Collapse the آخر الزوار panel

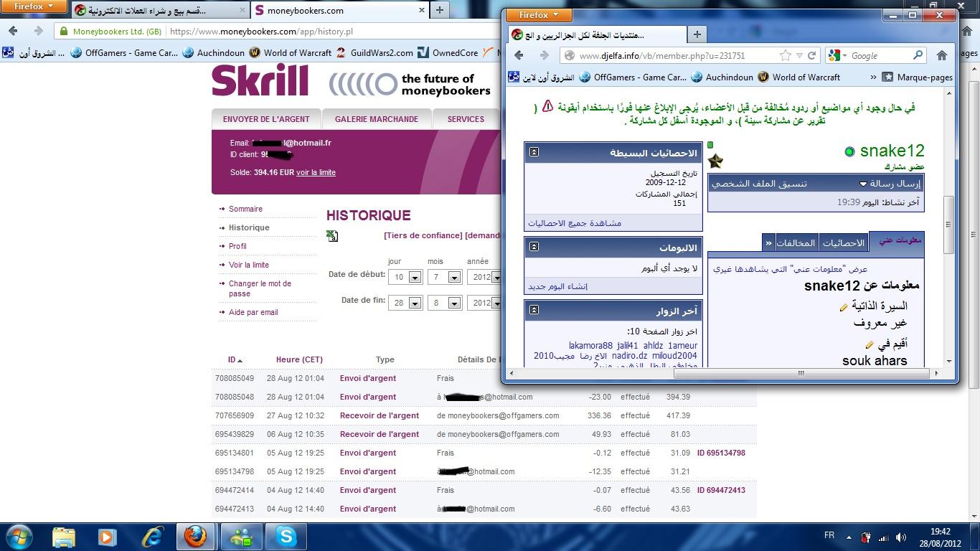tap(534, 310)
